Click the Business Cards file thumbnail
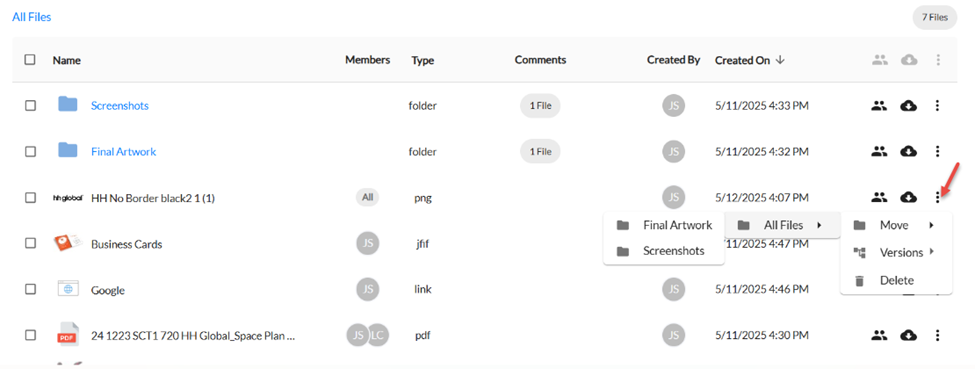This screenshot has height=369, width=975. [x=68, y=243]
